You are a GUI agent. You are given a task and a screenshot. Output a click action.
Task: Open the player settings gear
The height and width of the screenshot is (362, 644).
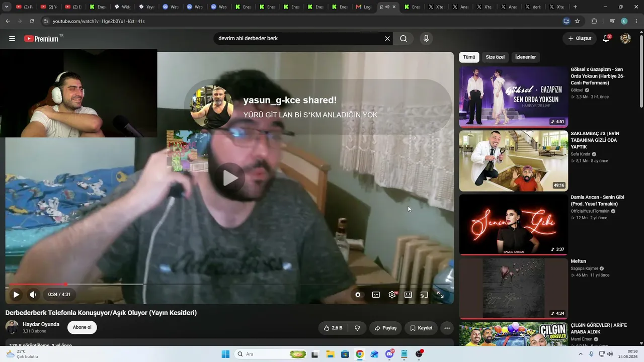[392, 295]
